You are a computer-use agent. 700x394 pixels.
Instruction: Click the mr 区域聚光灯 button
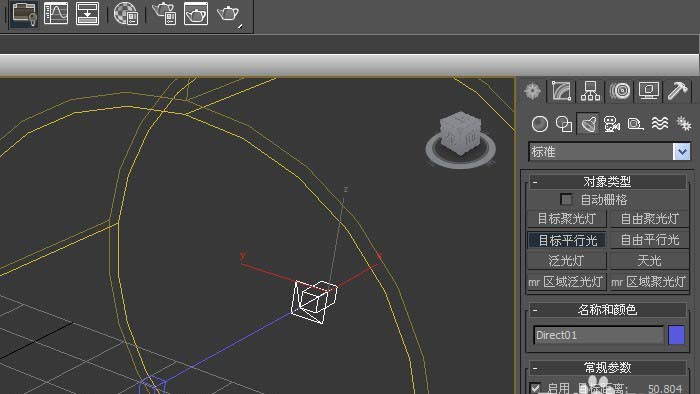(x=650, y=282)
